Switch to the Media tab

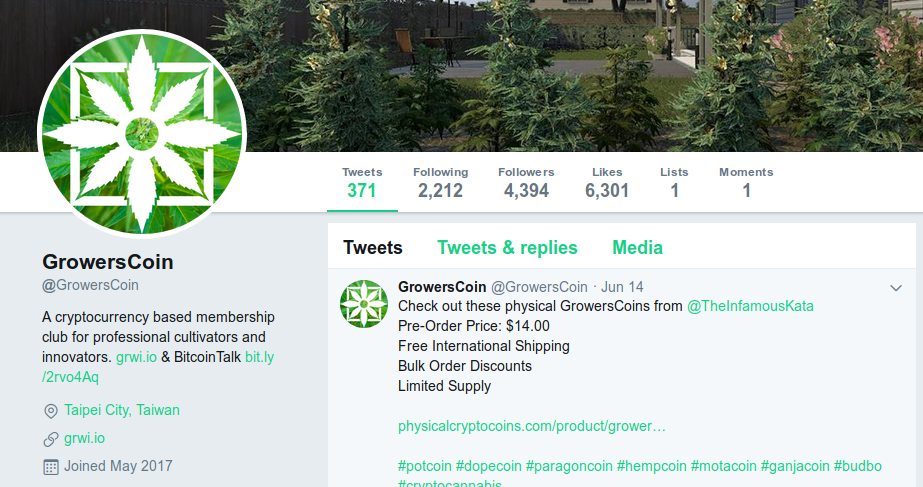point(638,248)
